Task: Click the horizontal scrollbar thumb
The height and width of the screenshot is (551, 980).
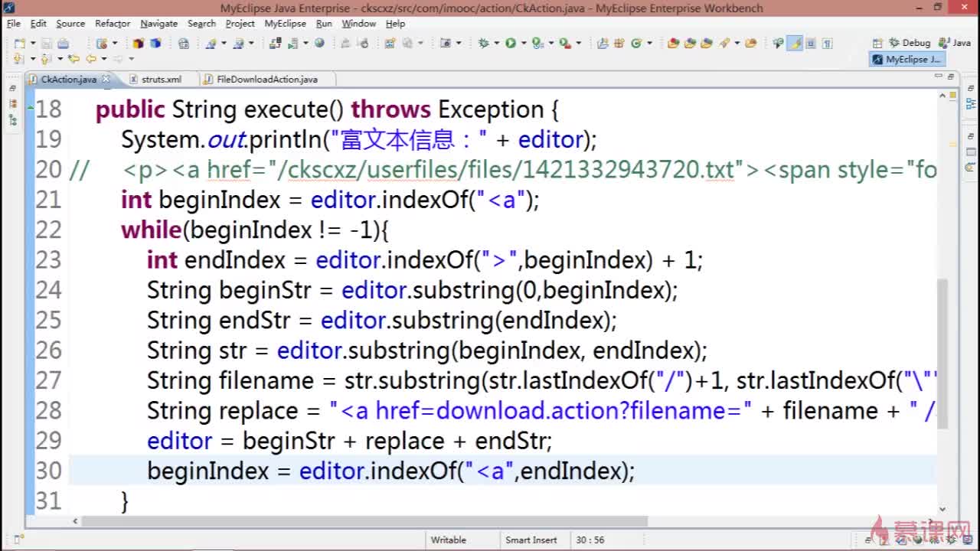Action: pos(364,521)
